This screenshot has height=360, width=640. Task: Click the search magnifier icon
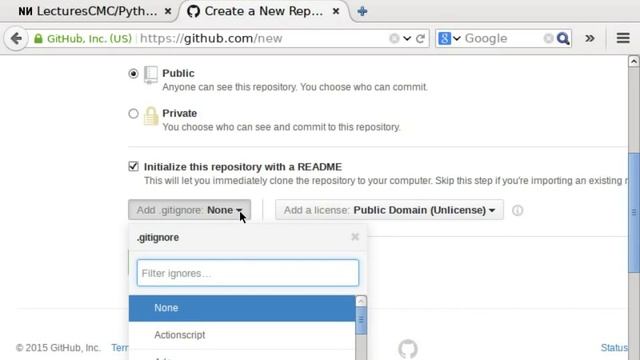click(563, 38)
